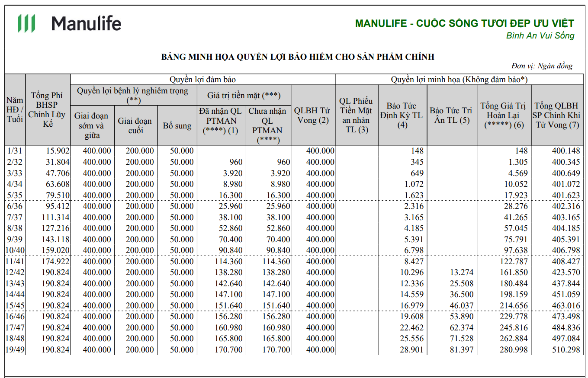Image resolution: width=588 pixels, height=378 pixels.
Task: Select the cumulative premium value '127.216'
Action: pos(55,228)
